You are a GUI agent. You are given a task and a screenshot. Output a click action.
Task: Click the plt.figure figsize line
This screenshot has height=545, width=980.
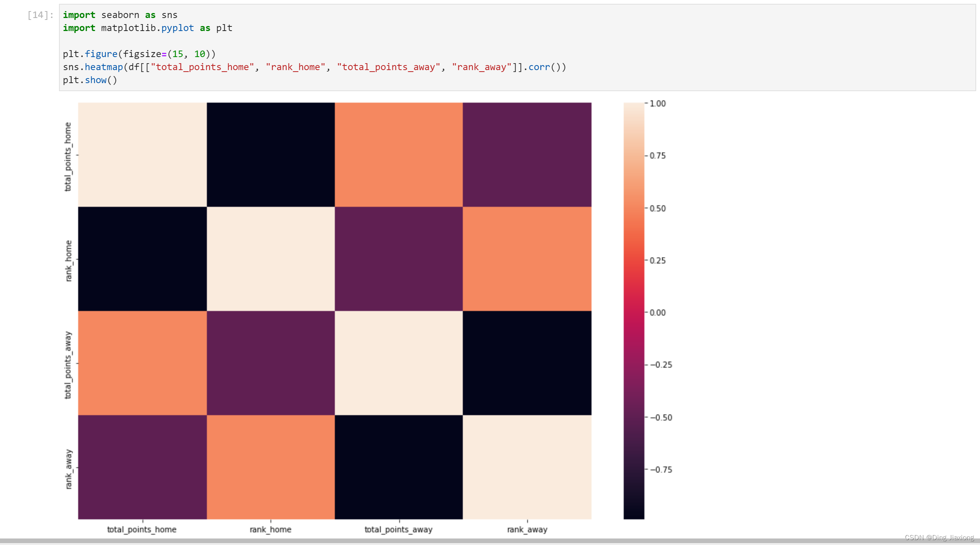(x=139, y=54)
